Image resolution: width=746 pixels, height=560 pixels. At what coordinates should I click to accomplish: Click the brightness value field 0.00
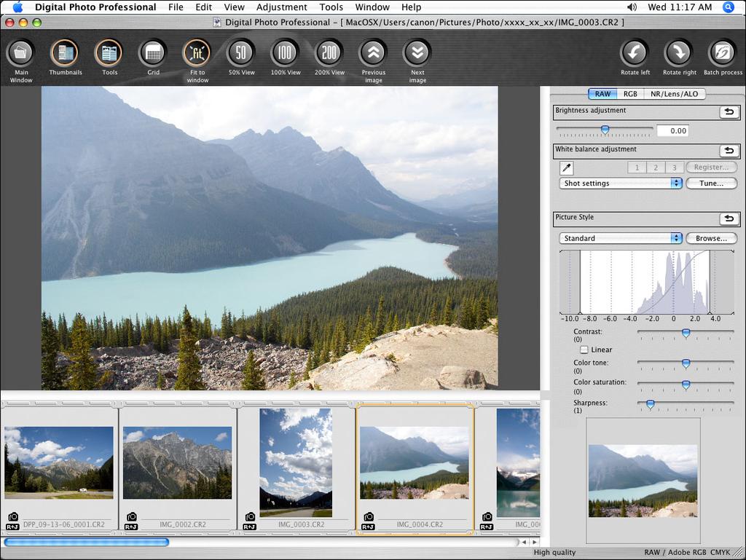(x=672, y=131)
